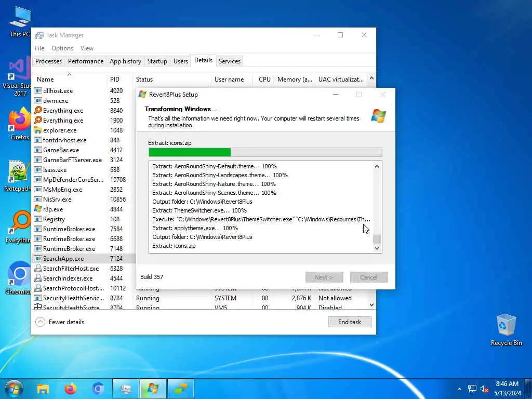The image size is (532, 399).
Task: Open Notepad++ desktop shortcut
Action: click(18, 176)
